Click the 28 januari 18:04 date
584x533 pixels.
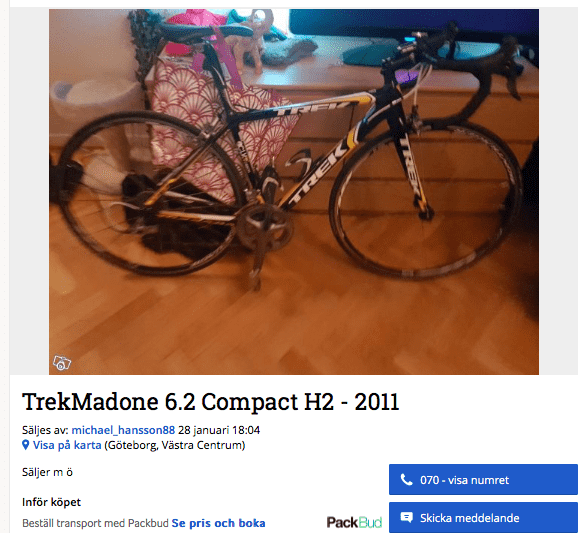(x=219, y=430)
